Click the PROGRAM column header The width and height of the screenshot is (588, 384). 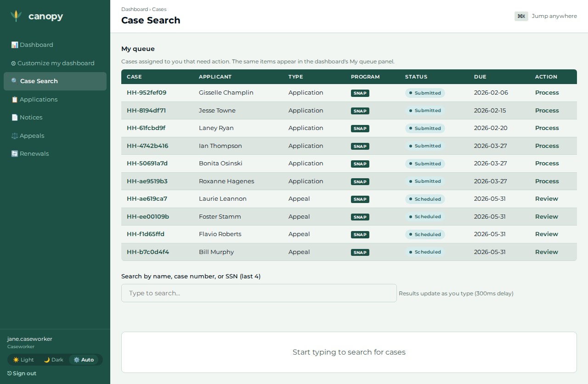click(x=365, y=77)
